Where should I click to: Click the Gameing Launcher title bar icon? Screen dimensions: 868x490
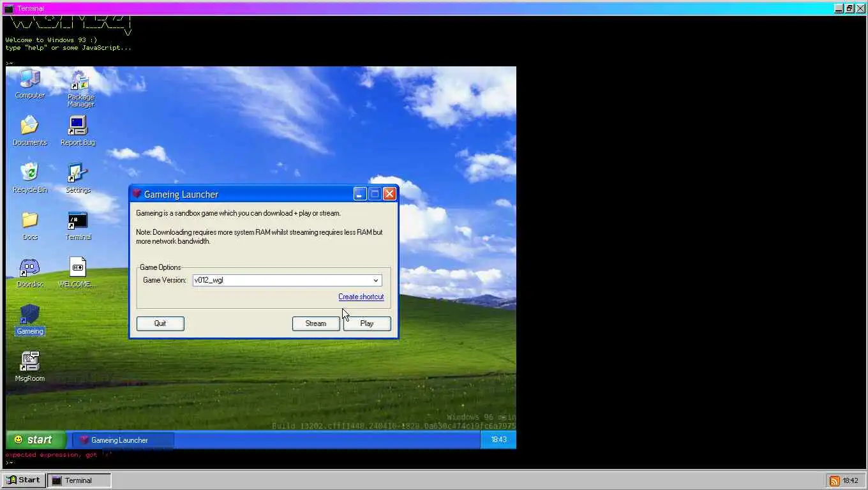click(x=137, y=194)
